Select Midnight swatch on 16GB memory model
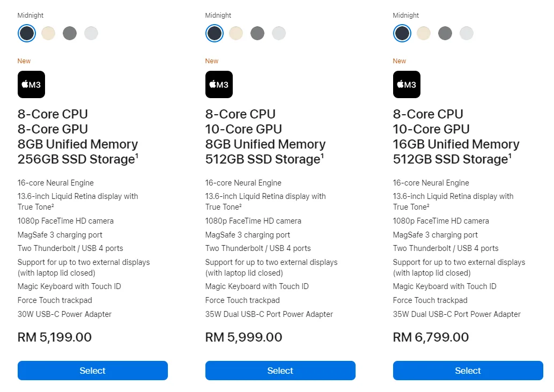This screenshot has height=392, width=554. [402, 33]
